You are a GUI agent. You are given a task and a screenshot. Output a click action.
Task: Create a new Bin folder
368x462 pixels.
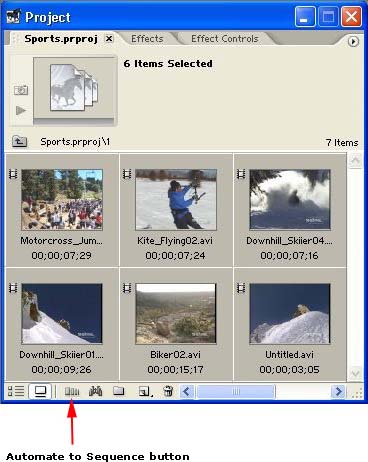point(119,391)
